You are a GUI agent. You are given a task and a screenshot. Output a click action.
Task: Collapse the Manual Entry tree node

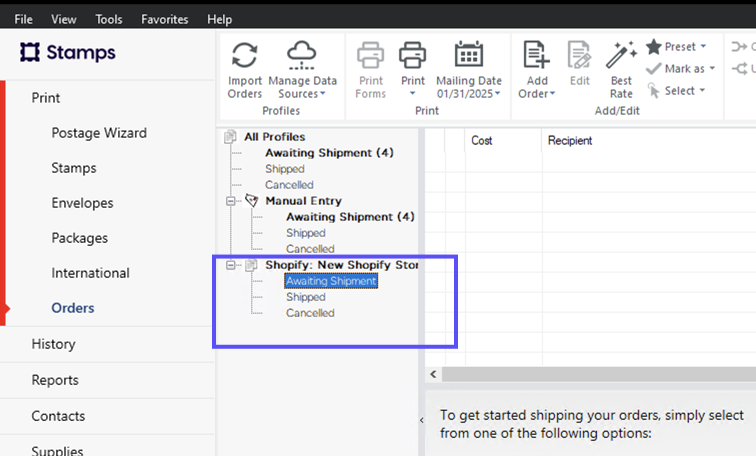[231, 201]
